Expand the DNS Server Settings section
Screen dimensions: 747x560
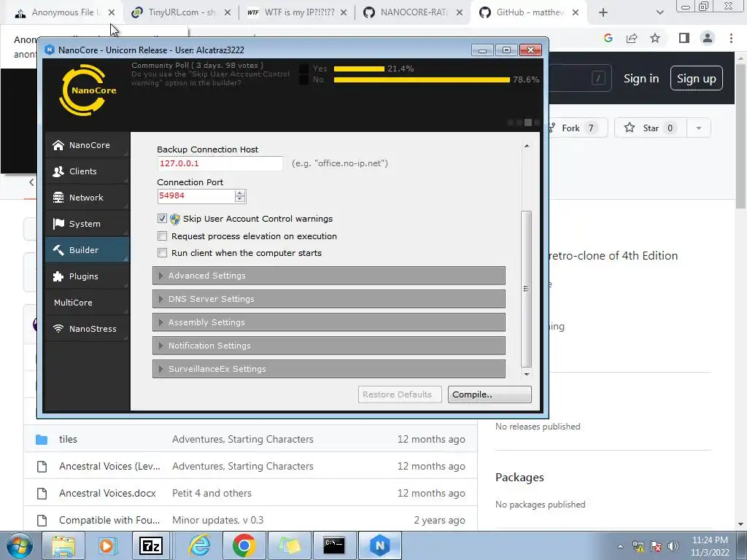pyautogui.click(x=329, y=299)
